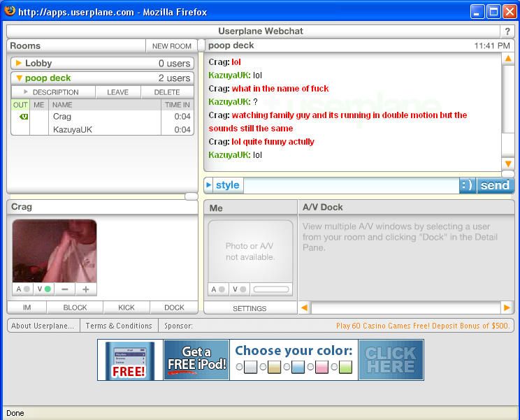
Task: Click the style label next to input
Action: pyautogui.click(x=228, y=185)
